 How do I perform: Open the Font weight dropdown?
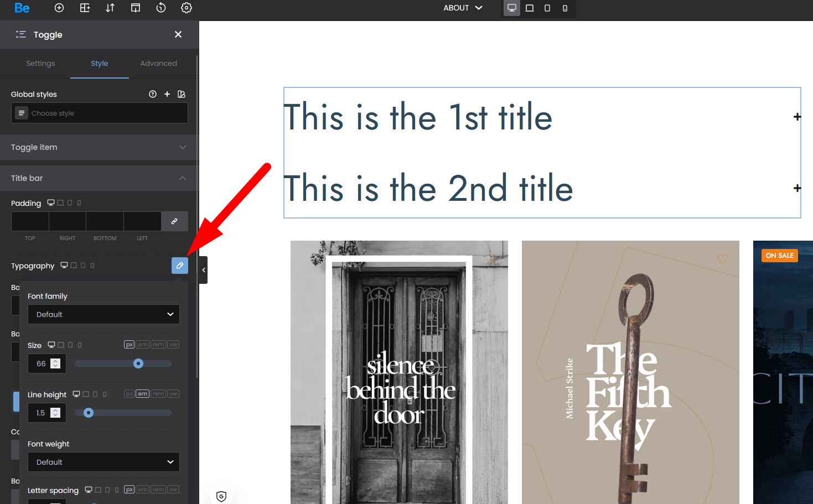click(104, 462)
